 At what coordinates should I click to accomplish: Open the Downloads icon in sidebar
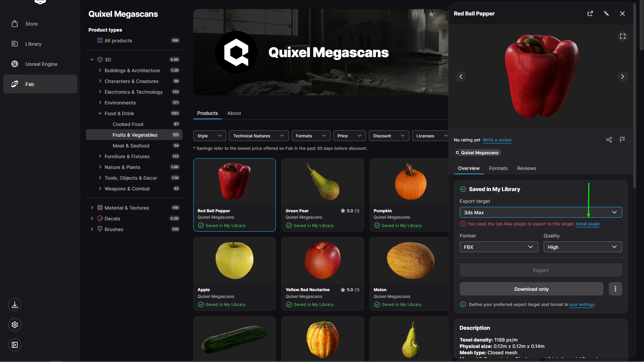[15, 305]
